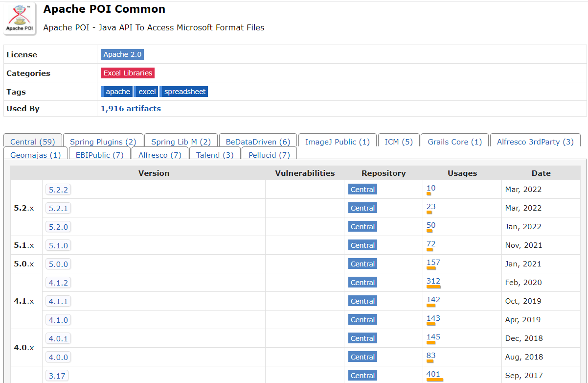588x383 pixels.
Task: Click the 5.2.x version group label
Action: point(24,208)
